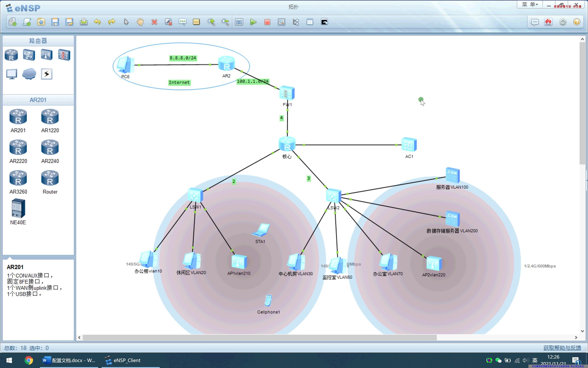This screenshot has width=588, height=368.
Task: Select the AR2 router node
Action: click(226, 63)
